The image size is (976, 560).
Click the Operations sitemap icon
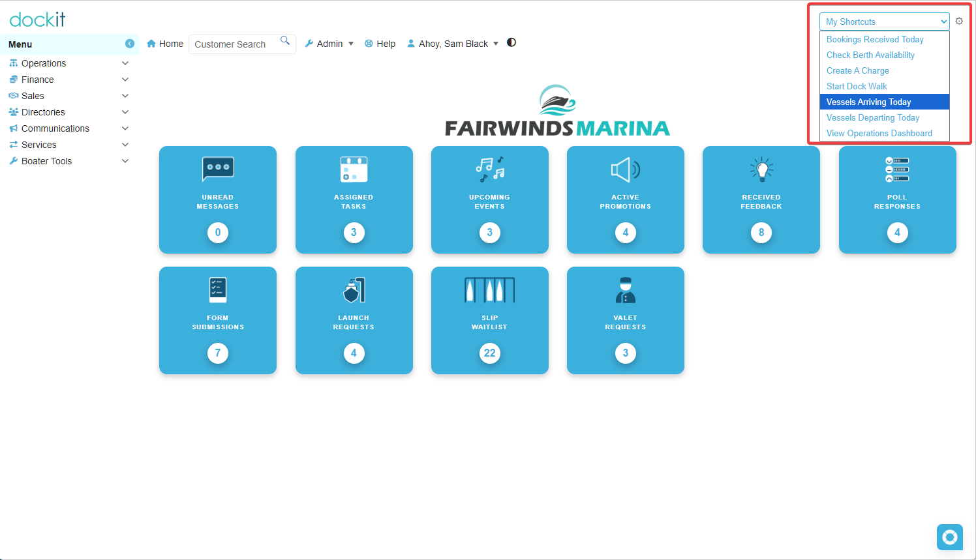click(14, 63)
